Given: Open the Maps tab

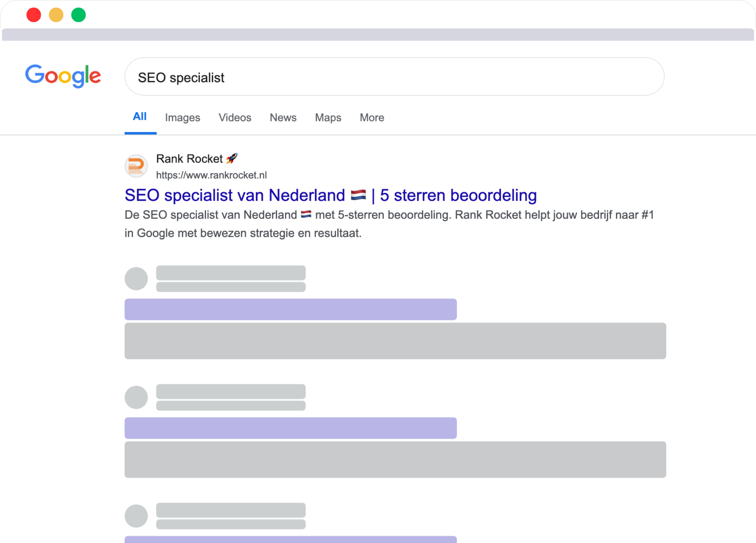Looking at the screenshot, I should pos(328,117).
